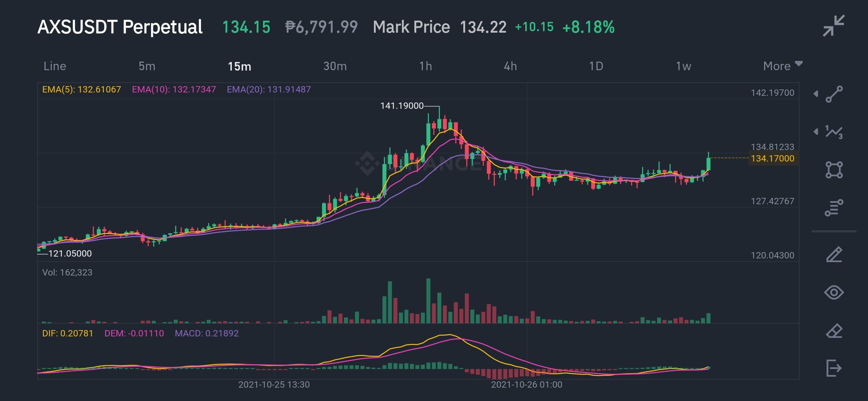Choose the rectangle shape drawing tool
The width and height of the screenshot is (868, 401).
click(834, 170)
